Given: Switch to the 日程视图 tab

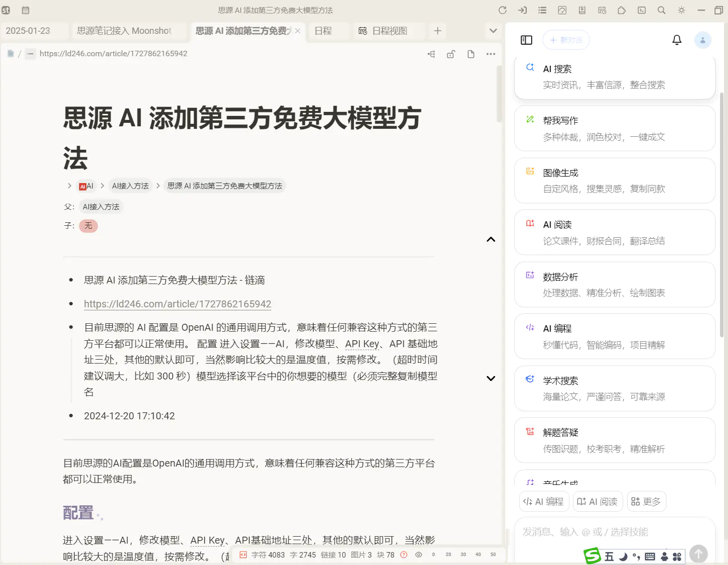Looking at the screenshot, I should pos(390,31).
